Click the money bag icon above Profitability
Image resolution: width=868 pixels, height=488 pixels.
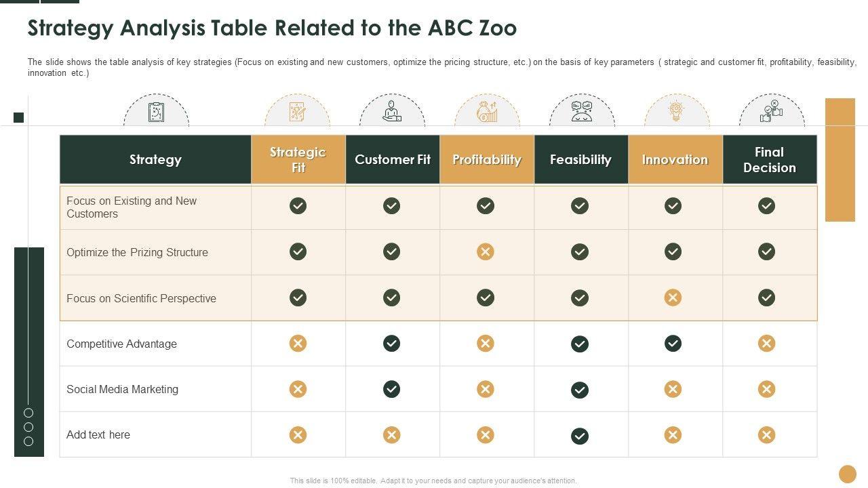click(486, 112)
